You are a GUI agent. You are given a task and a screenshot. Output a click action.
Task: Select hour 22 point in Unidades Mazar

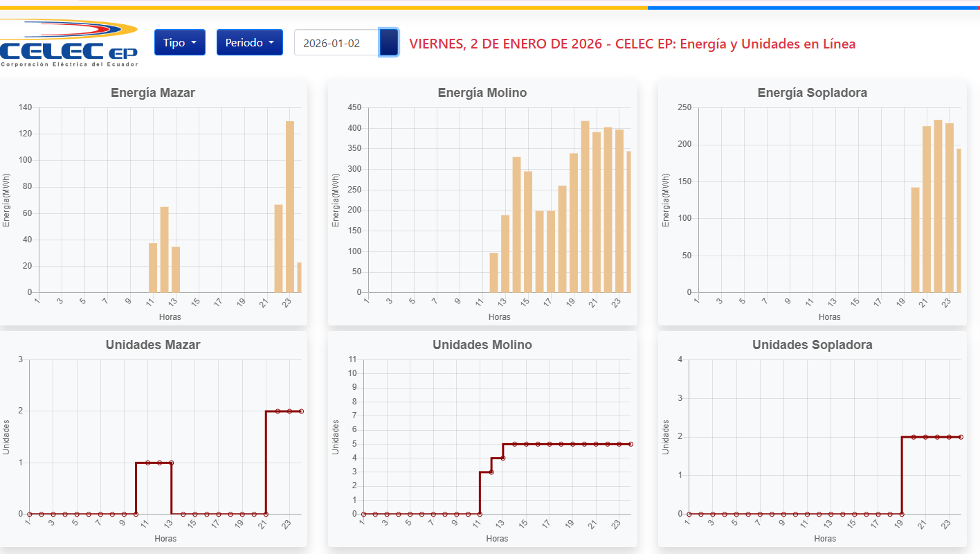278,411
